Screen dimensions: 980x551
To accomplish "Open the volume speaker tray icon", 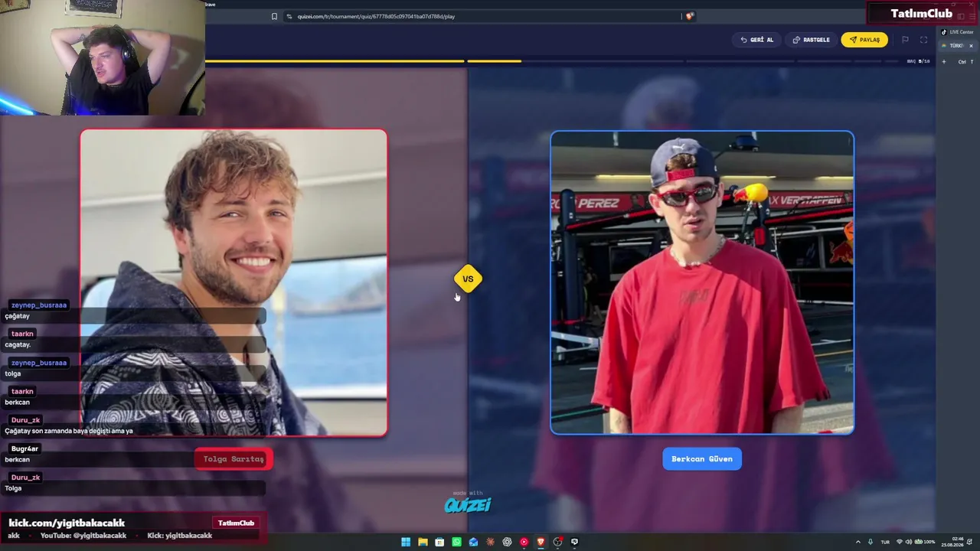I will pos(909,542).
